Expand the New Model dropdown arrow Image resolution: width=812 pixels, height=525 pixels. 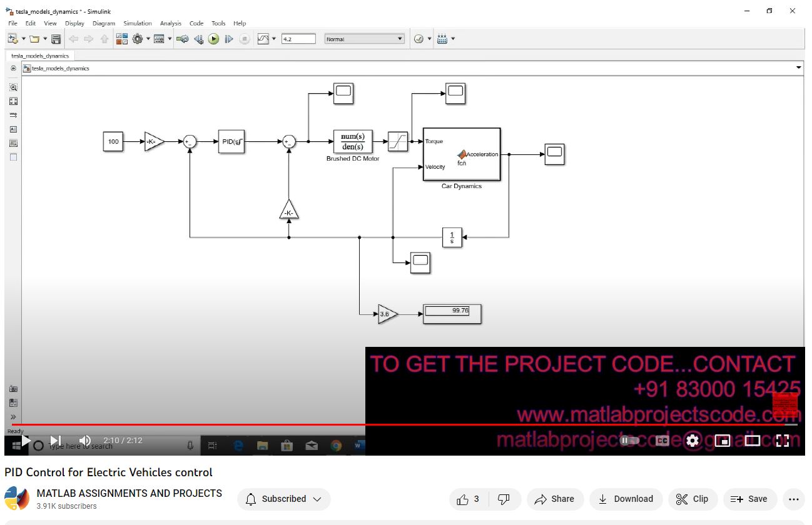coord(23,39)
